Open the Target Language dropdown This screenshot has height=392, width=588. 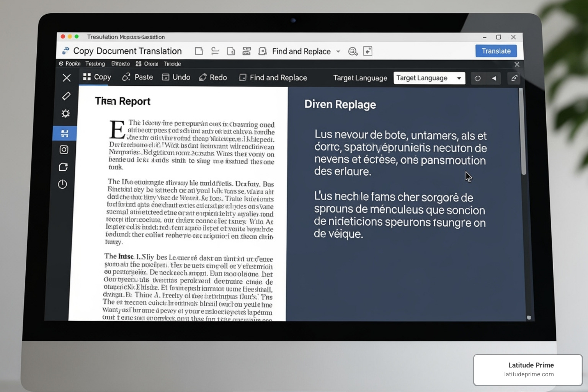pyautogui.click(x=429, y=78)
